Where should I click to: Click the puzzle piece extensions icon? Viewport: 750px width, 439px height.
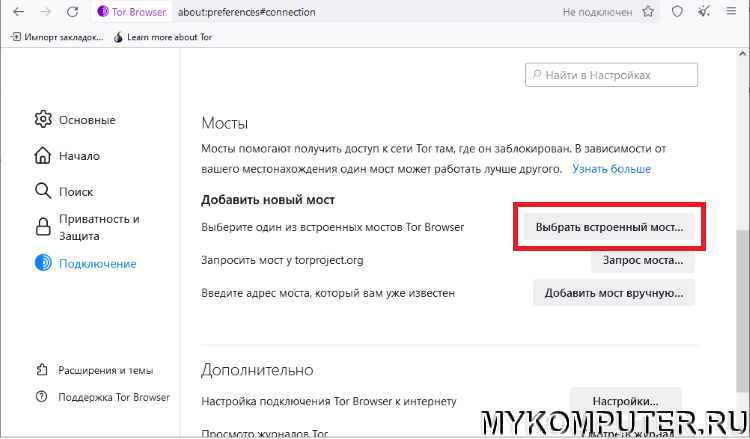42,370
